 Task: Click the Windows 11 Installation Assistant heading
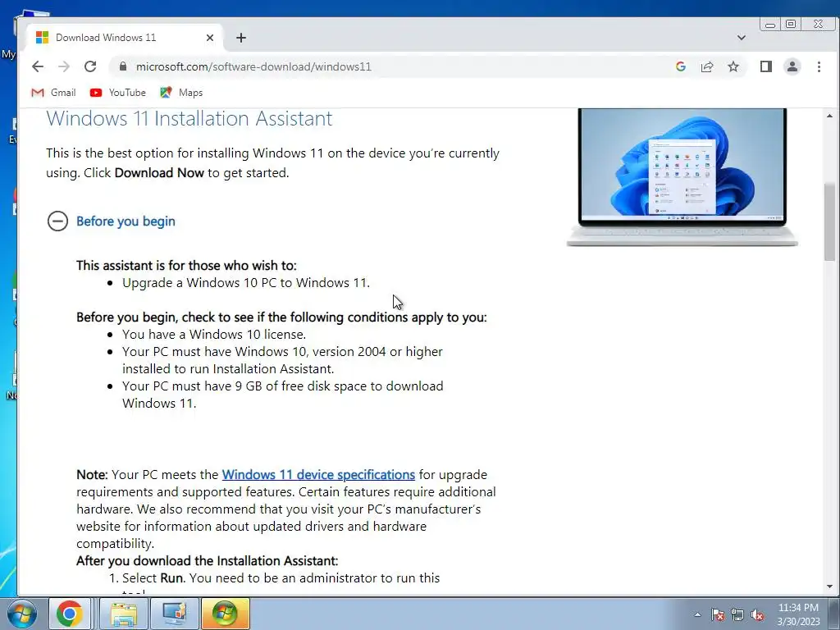point(189,118)
